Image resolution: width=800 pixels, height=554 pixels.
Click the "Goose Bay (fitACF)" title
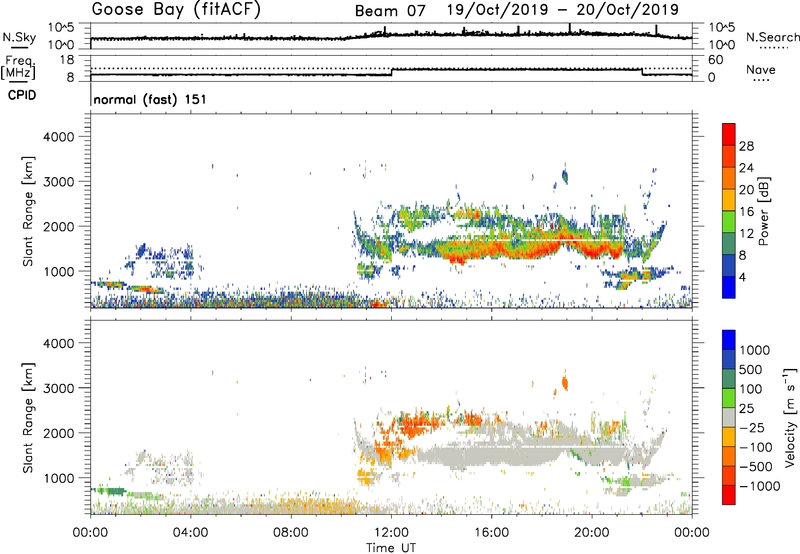click(176, 10)
